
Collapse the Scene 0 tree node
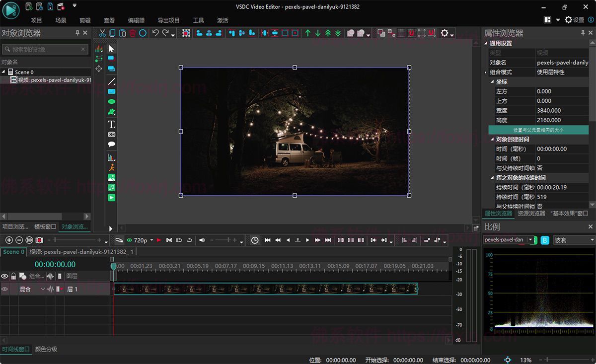(3, 72)
